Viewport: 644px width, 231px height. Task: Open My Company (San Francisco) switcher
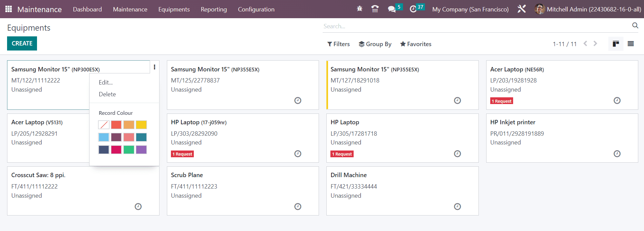pyautogui.click(x=470, y=9)
